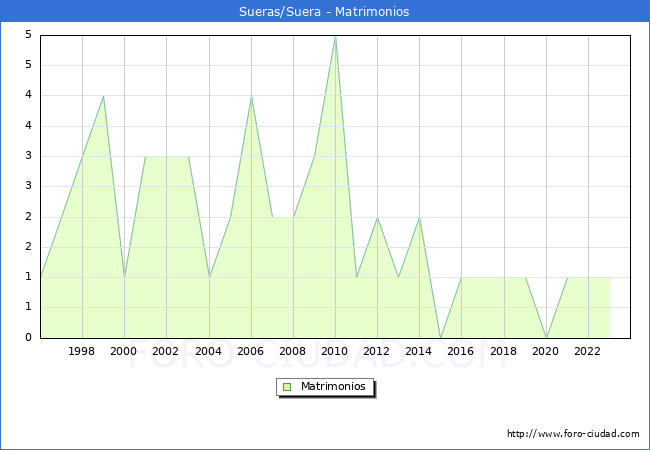Click the 0 value on y-axis
The width and height of the screenshot is (650, 450).
click(29, 337)
